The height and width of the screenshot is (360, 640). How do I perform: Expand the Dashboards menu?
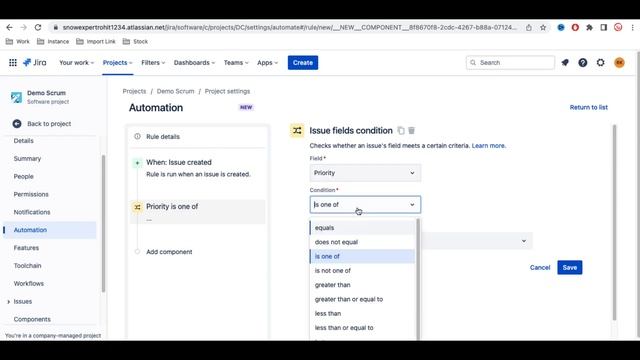click(x=194, y=62)
